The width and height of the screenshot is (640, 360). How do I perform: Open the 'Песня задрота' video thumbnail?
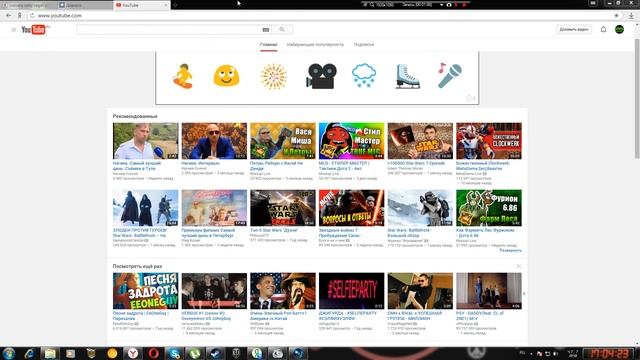(x=146, y=291)
